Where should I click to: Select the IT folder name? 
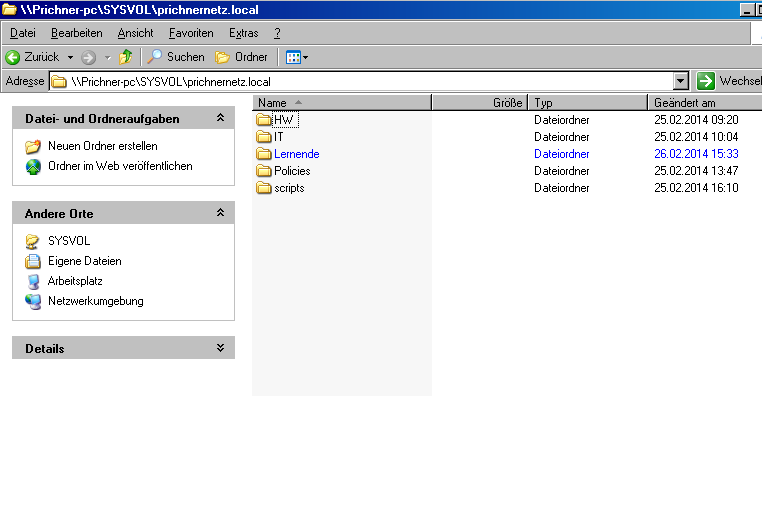pos(278,137)
